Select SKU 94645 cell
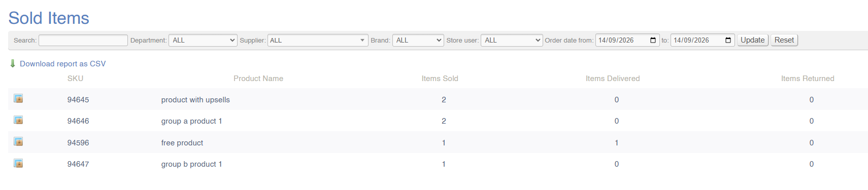 (78, 100)
